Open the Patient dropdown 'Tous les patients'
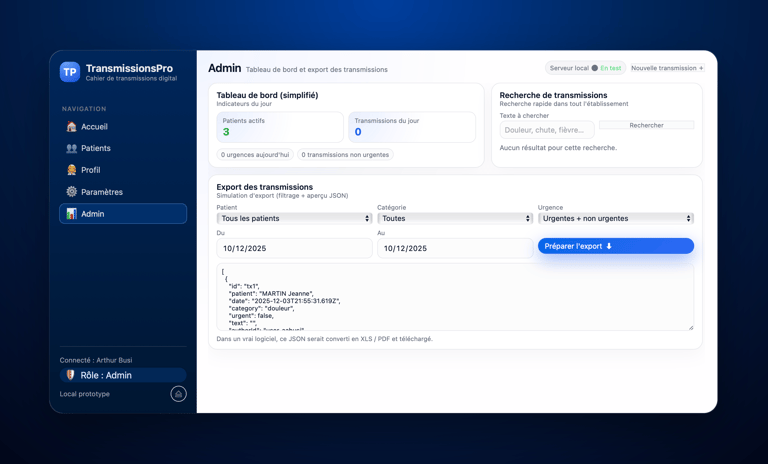This screenshot has width=768, height=464. (x=294, y=219)
